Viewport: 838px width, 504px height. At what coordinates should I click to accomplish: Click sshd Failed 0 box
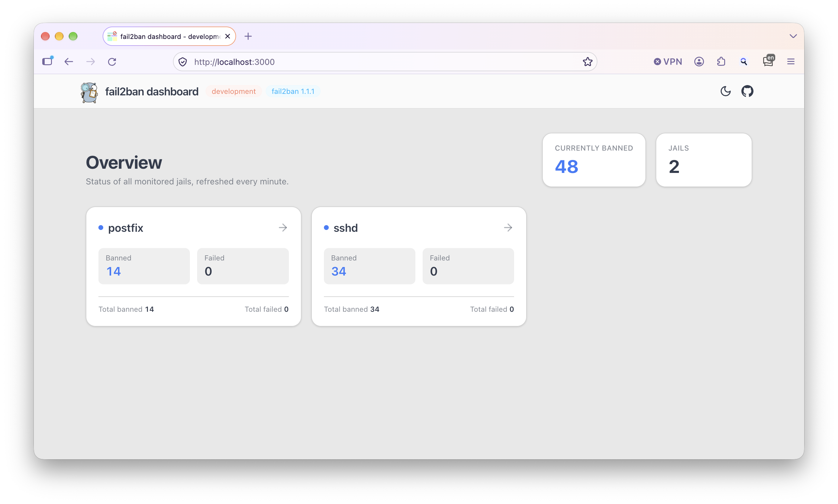pyautogui.click(x=468, y=266)
